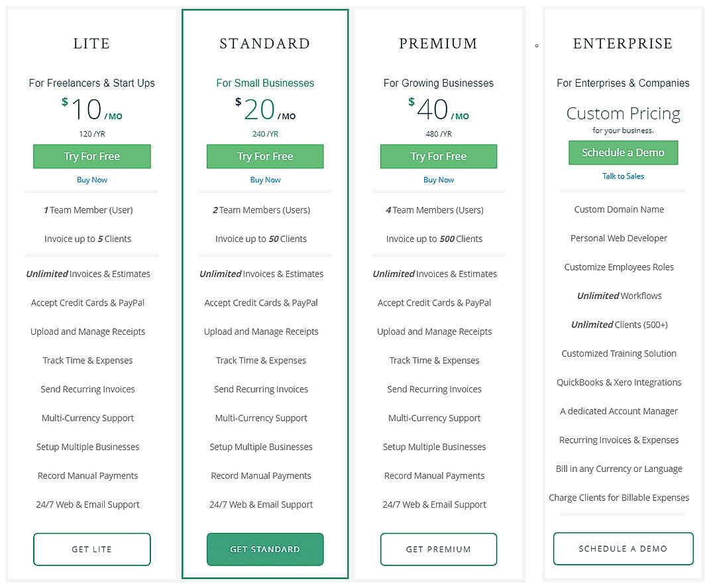Click Try For Free under Premium plan
Image resolution: width=709 pixels, height=588 pixels.
(438, 156)
